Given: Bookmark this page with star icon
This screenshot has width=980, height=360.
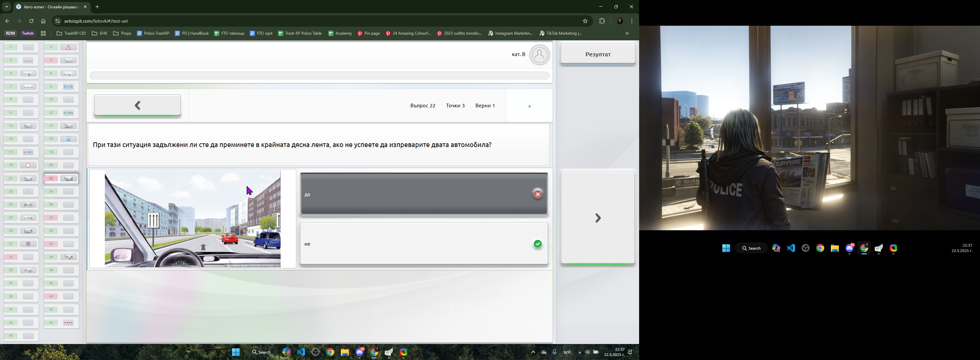Looking at the screenshot, I should tap(585, 21).
